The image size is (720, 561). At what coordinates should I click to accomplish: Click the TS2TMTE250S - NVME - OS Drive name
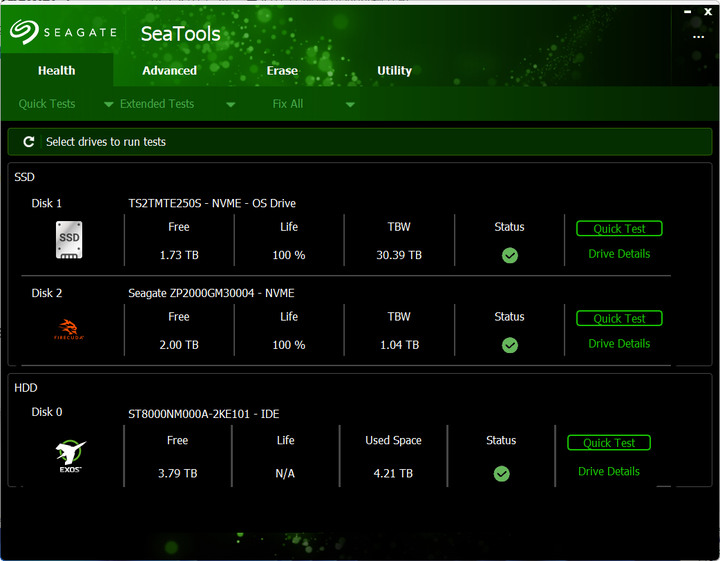click(x=212, y=203)
